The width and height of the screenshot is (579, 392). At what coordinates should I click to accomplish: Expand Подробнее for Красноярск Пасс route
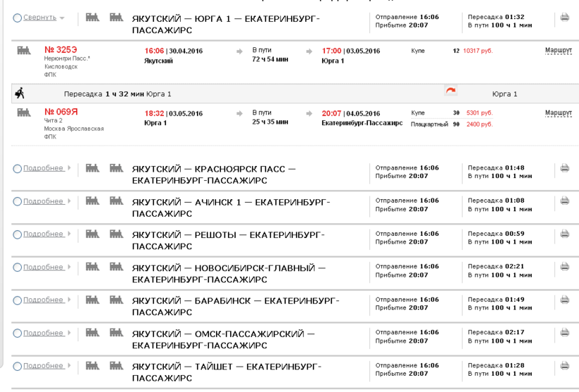43,168
